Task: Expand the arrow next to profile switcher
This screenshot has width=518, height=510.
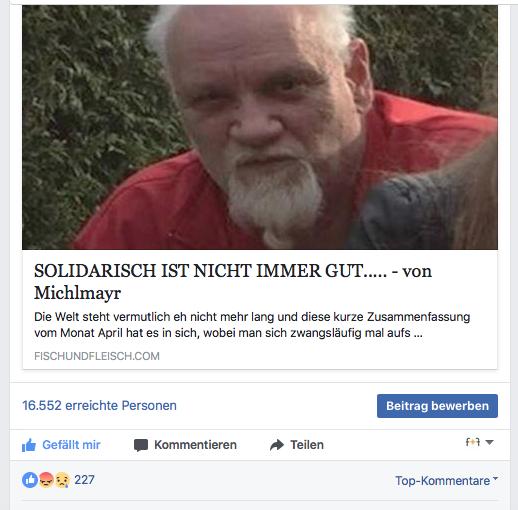Action: tap(489, 443)
